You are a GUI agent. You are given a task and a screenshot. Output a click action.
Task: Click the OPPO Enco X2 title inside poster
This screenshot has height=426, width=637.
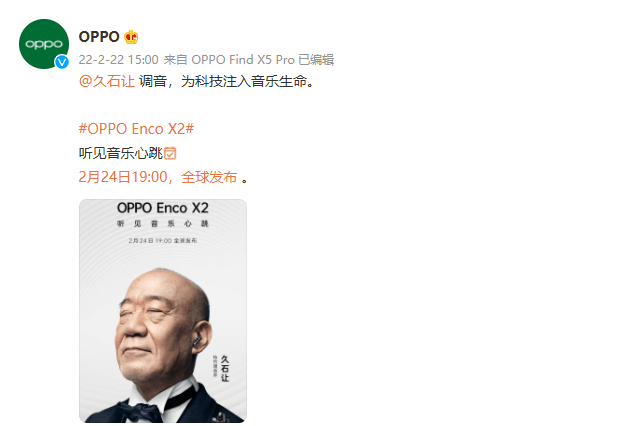[162, 208]
